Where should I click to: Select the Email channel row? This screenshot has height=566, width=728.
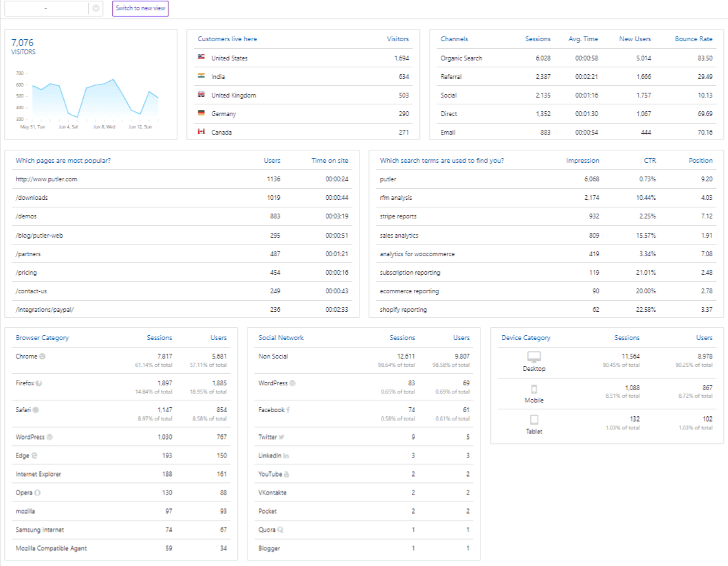[x=576, y=132]
